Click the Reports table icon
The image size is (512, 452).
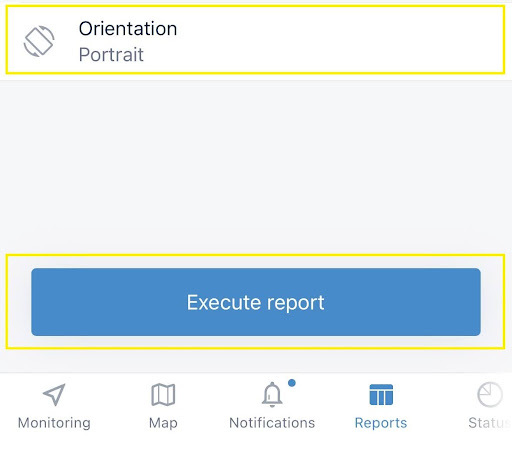pos(381,395)
